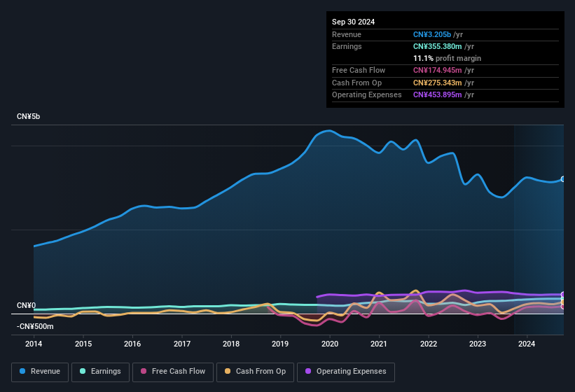Toggle the Operating Expenses legend button
Screen dimensions: 575x392
pyautogui.click(x=346, y=372)
